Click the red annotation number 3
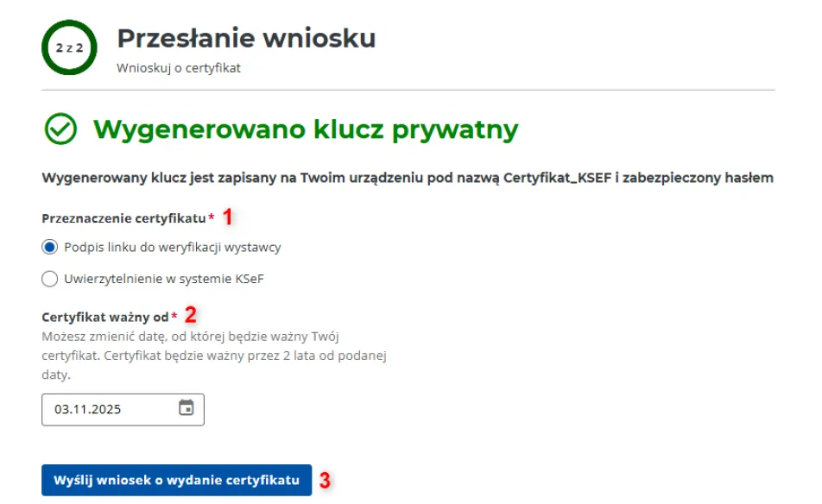The width and height of the screenshot is (822, 504). (325, 480)
